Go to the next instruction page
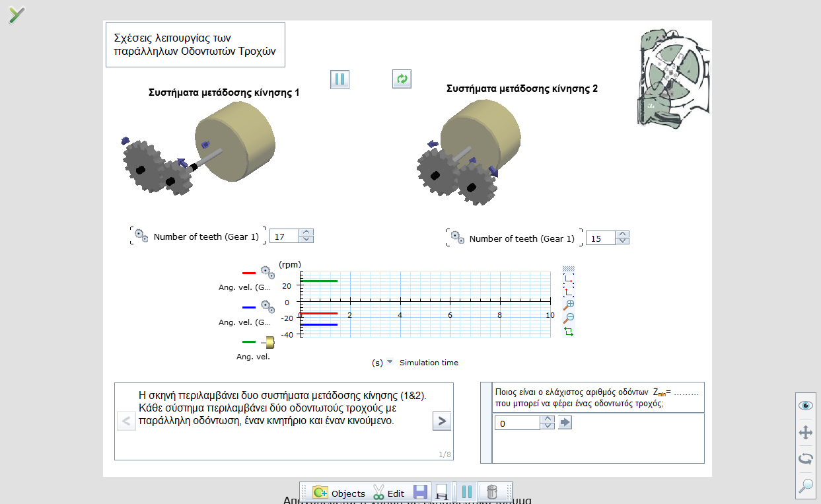Viewport: 821px width, 504px height. point(442,421)
